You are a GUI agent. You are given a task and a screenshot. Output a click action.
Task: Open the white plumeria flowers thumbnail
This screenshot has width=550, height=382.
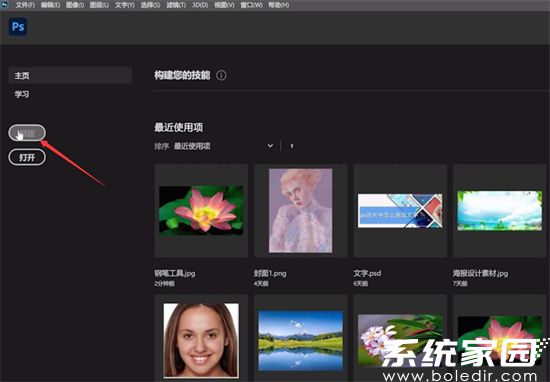pyautogui.click(x=400, y=339)
